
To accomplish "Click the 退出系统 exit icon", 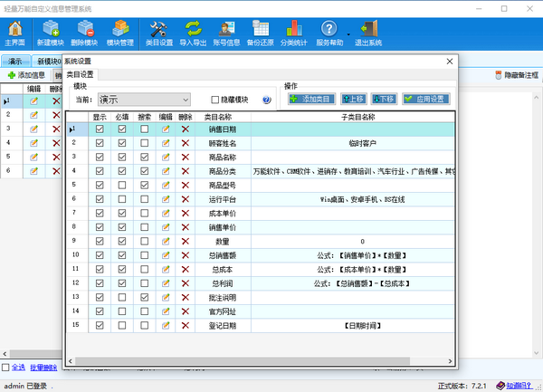I will [368, 33].
